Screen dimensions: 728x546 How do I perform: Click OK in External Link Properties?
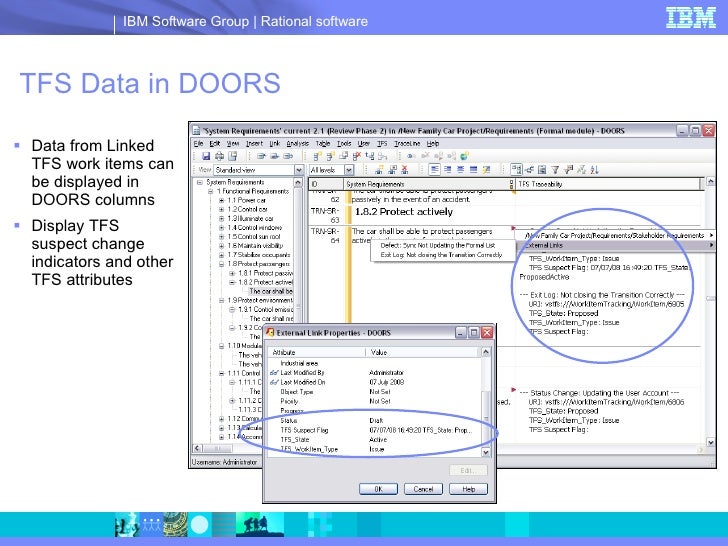point(378,489)
